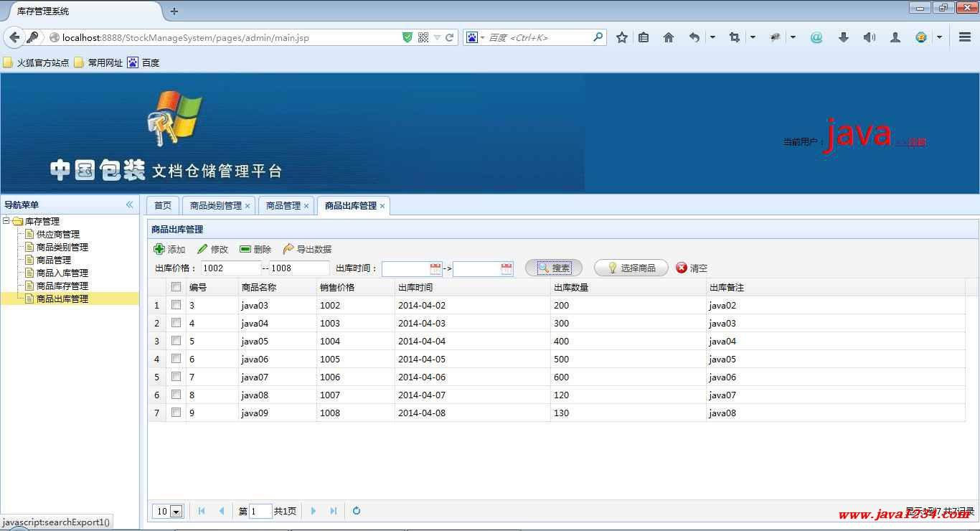Check the box for row java07

[176, 377]
